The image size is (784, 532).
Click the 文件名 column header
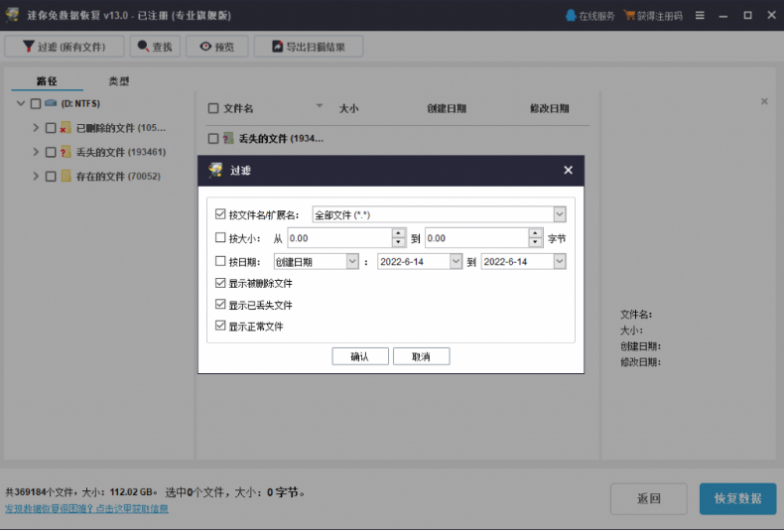point(238,108)
